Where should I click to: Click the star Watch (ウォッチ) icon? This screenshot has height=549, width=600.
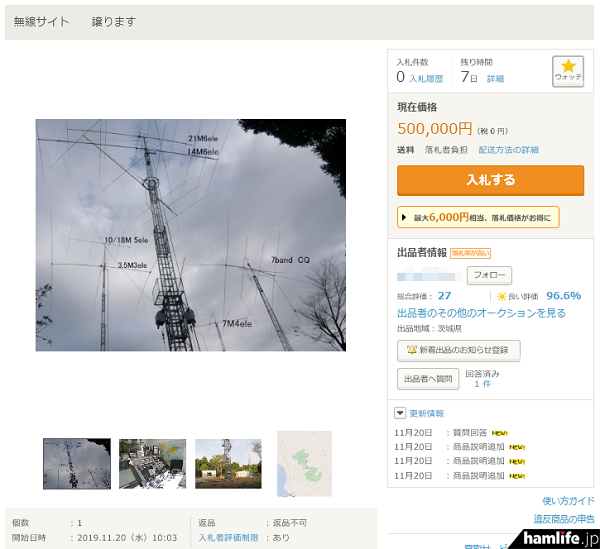pos(568,71)
